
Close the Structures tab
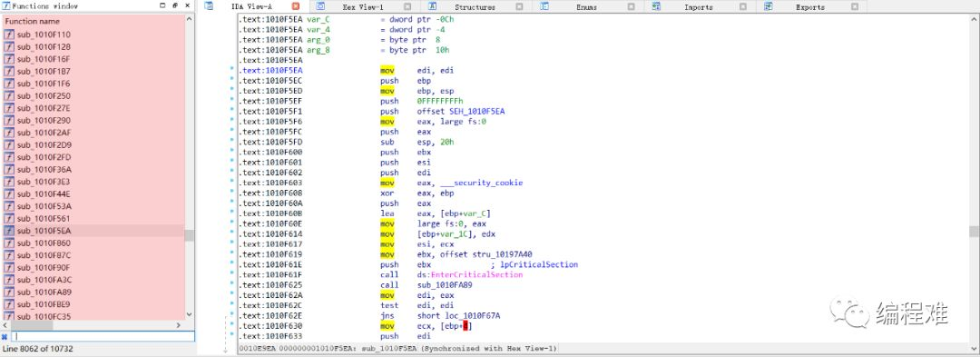(519, 7)
